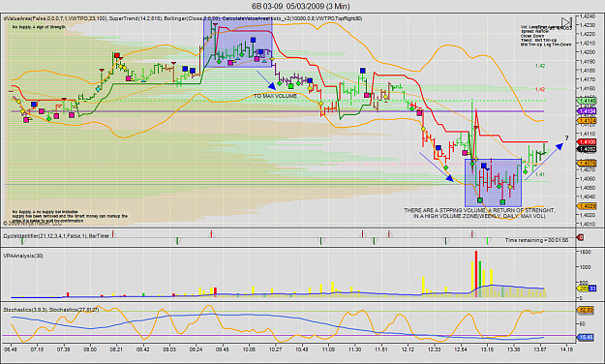605x364 pixels.
Task: Click the 08:00 time axis label
Action: tap(90, 349)
